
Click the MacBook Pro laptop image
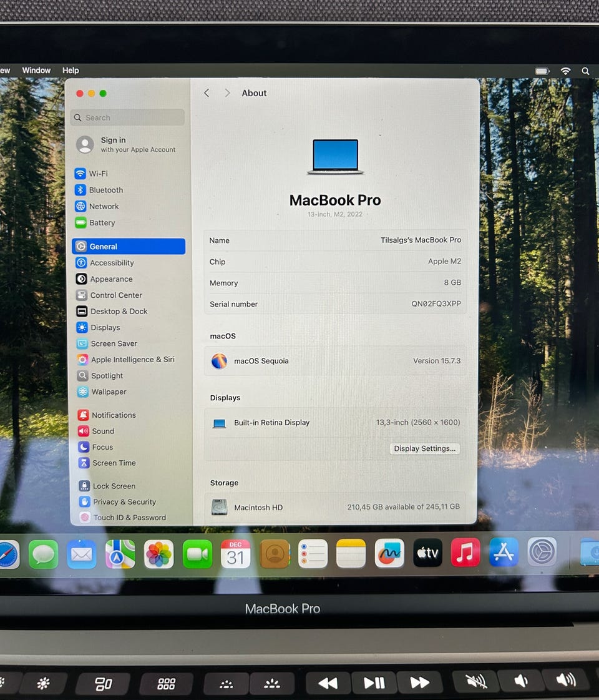coord(336,156)
